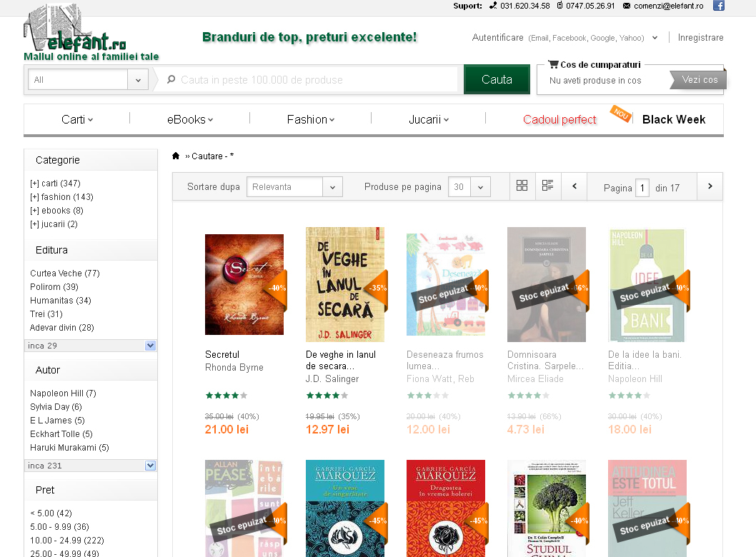The width and height of the screenshot is (756, 557).
Task: Open De la idee la bani cover
Action: [647, 285]
